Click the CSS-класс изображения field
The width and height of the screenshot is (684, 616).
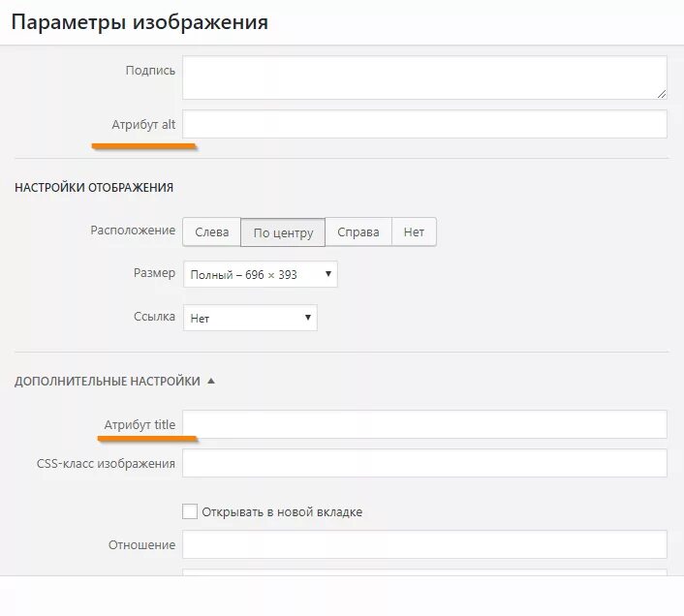[x=424, y=463]
